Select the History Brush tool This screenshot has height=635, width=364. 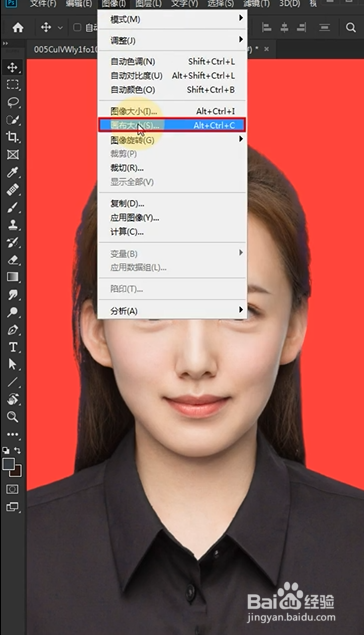[x=13, y=242]
